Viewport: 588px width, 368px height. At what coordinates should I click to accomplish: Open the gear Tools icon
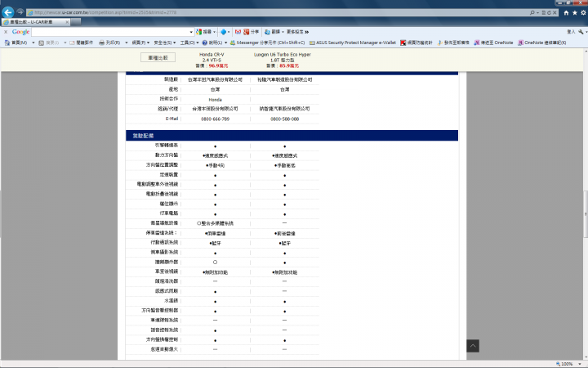[x=583, y=13]
